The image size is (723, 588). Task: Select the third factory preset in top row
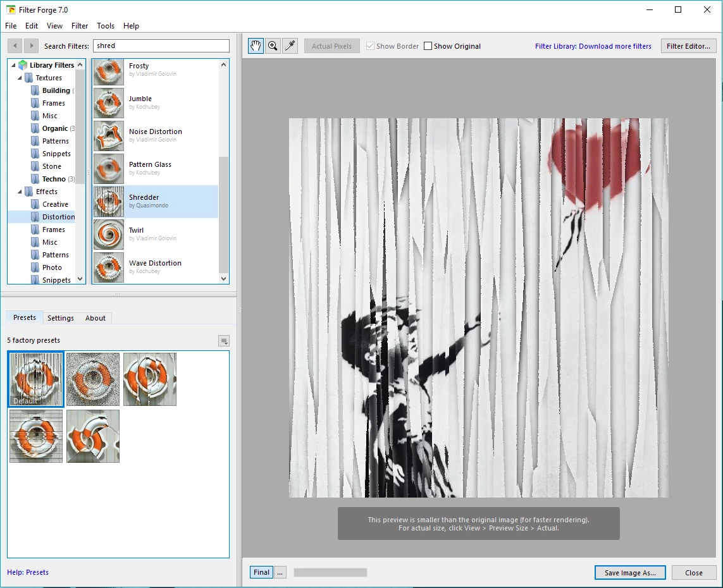point(150,379)
